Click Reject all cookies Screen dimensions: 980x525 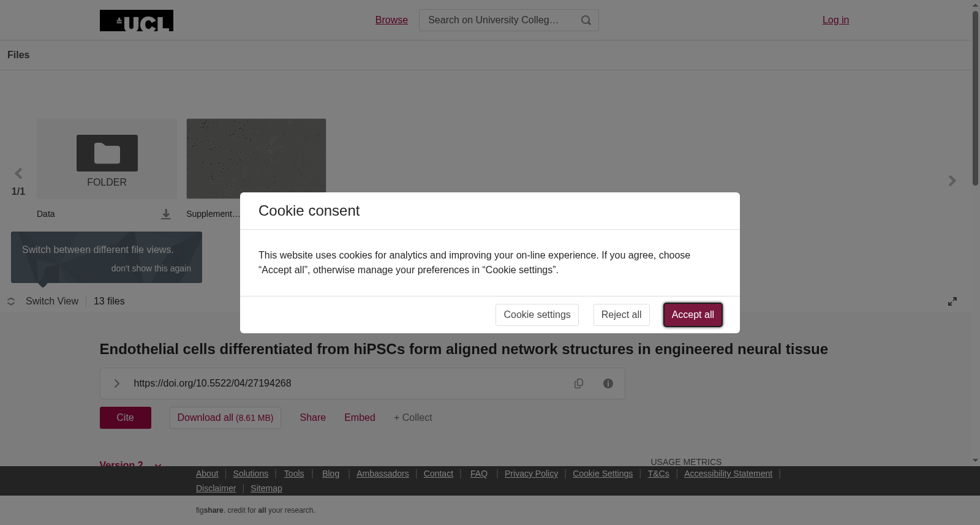621,315
